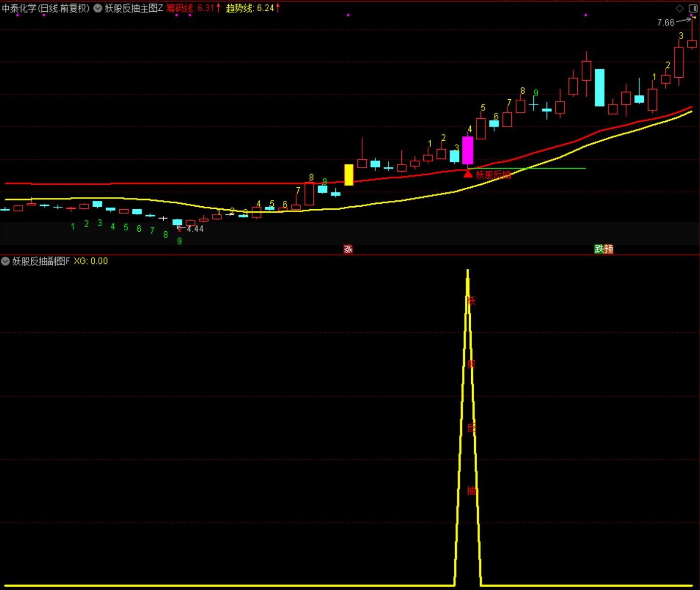
Task: Click the 妖股反抽 text label on chart
Action: point(493,175)
